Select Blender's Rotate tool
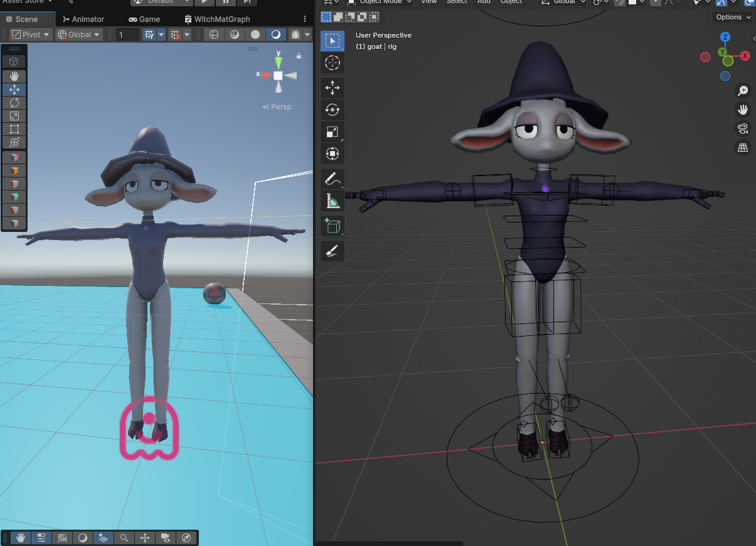Screen dimensions: 756x546 [333, 110]
